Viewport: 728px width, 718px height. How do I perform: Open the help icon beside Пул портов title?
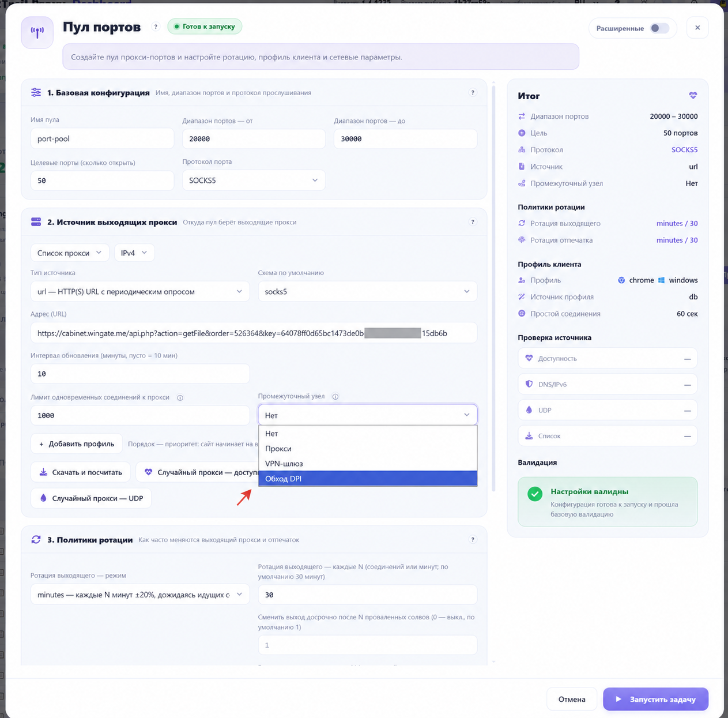[x=156, y=27]
